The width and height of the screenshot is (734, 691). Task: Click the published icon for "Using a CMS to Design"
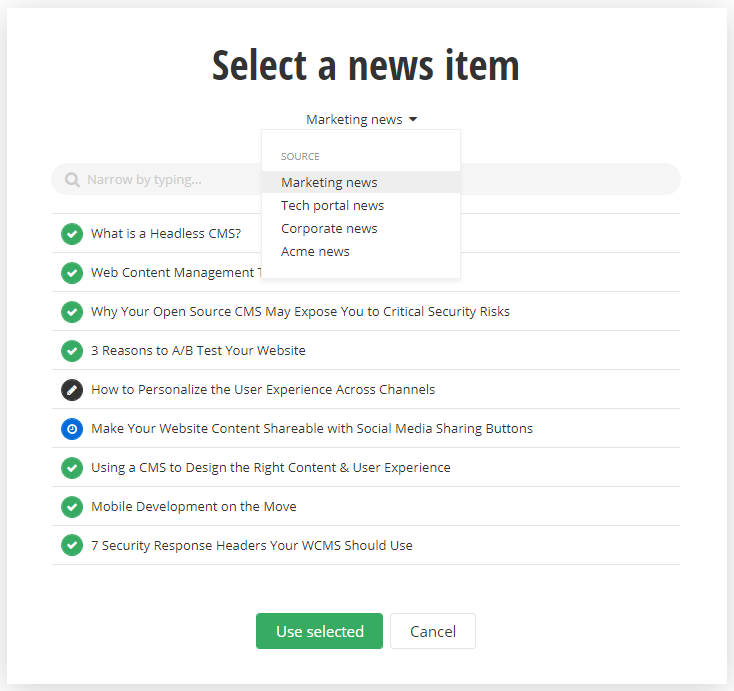point(72,468)
